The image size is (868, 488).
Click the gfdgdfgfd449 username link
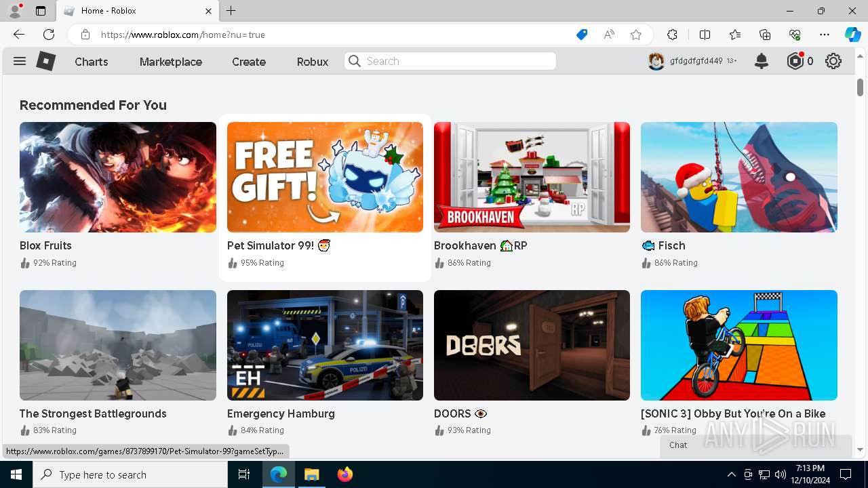tap(696, 61)
